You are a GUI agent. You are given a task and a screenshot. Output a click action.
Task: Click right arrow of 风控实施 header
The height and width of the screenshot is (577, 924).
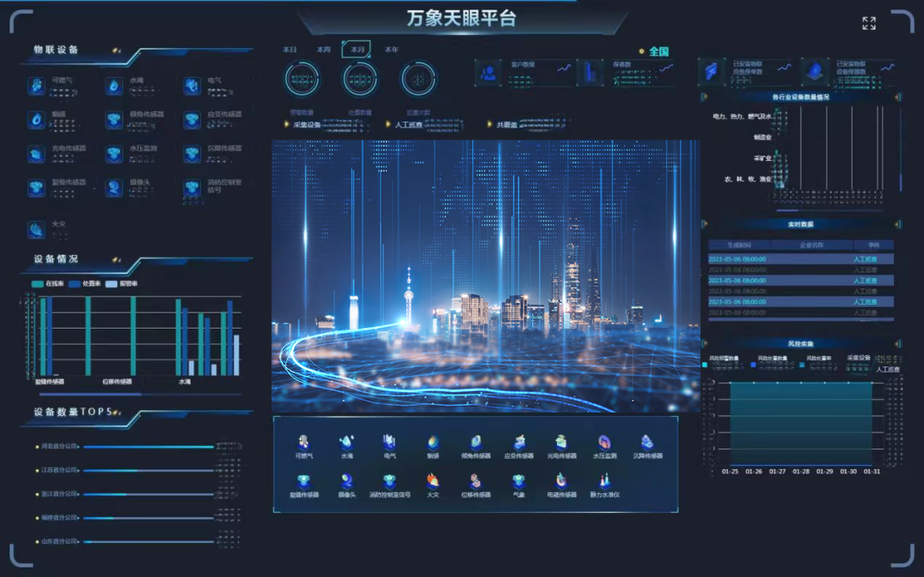point(897,343)
